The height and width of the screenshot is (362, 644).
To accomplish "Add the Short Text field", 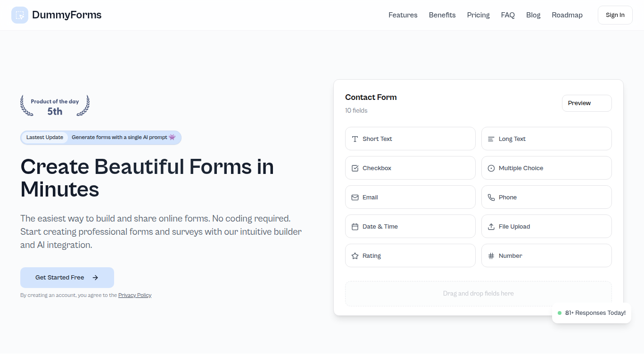I will click(410, 139).
